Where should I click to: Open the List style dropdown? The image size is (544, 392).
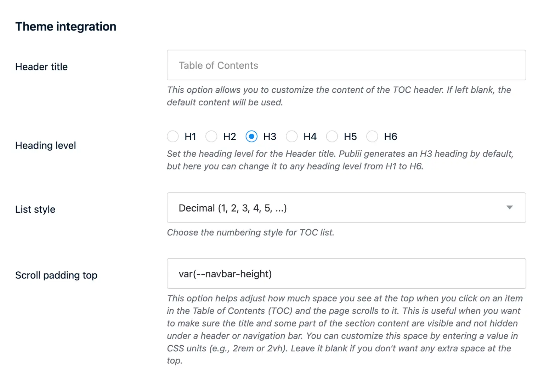click(x=346, y=208)
